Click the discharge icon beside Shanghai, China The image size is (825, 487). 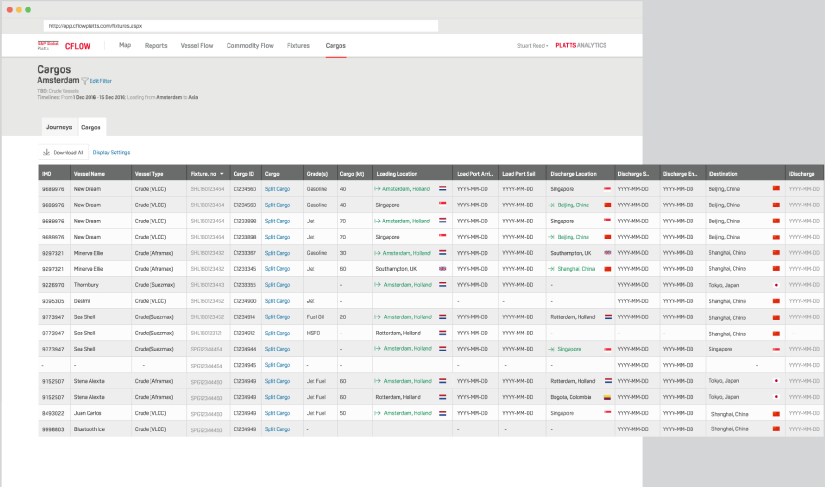[x=551, y=269]
